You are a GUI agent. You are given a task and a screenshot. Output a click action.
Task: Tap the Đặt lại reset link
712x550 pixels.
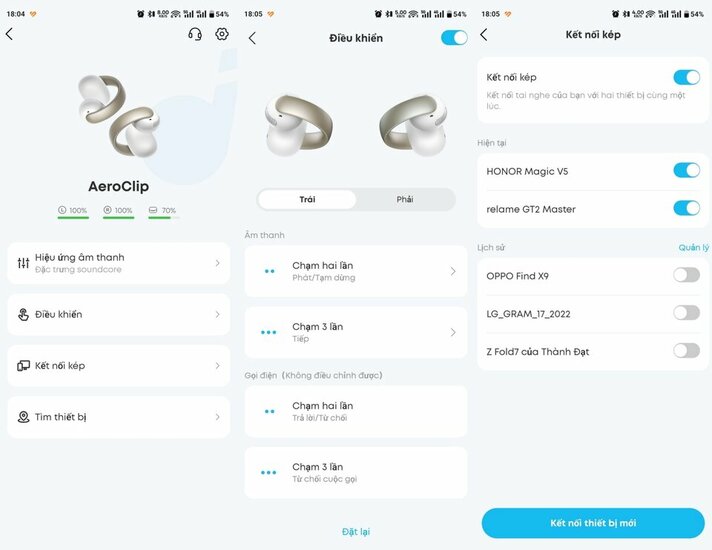click(356, 531)
